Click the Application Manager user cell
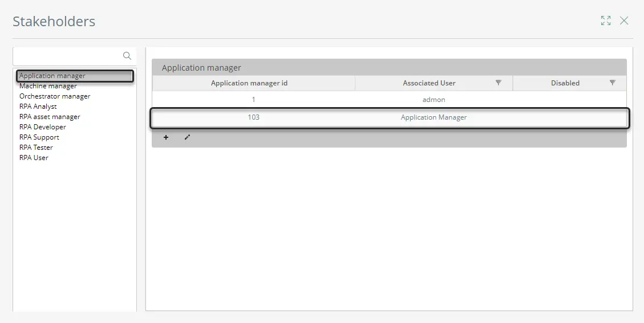This screenshot has height=323, width=644. pos(434,117)
